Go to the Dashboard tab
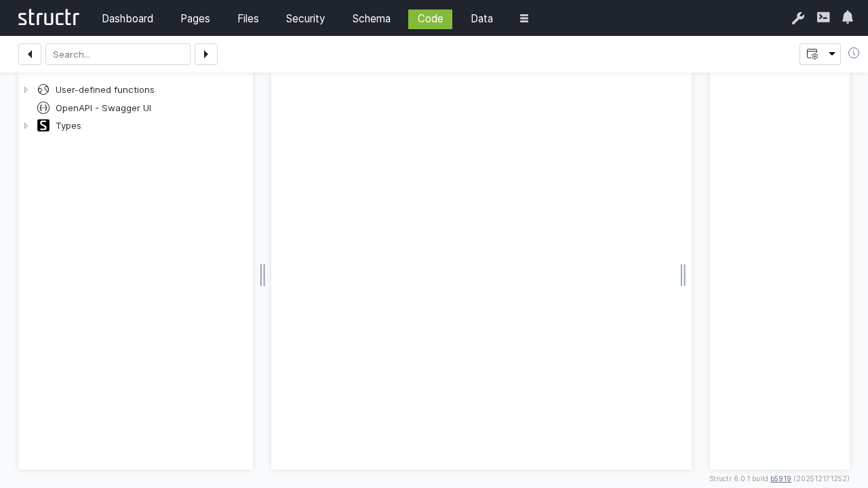The width and height of the screenshot is (868, 488). pos(127,19)
